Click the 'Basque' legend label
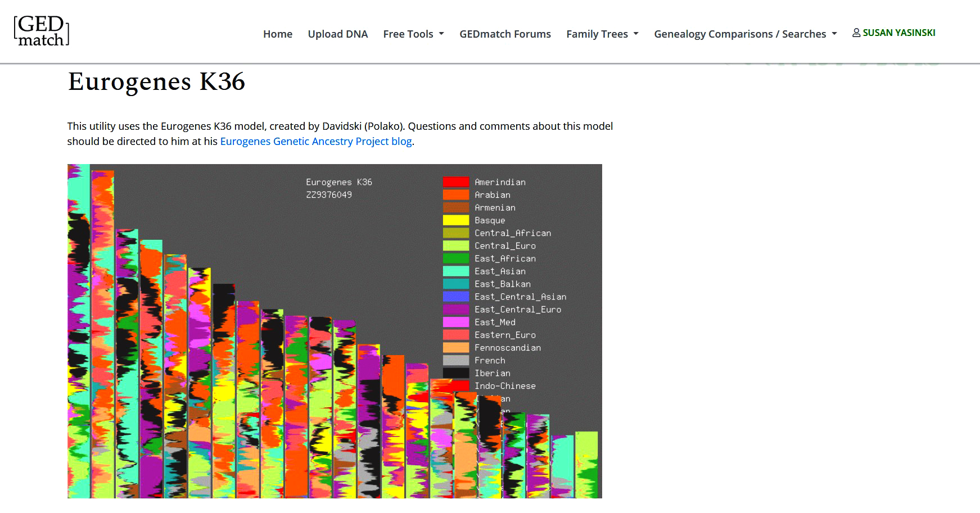The image size is (980, 513). 490,220
